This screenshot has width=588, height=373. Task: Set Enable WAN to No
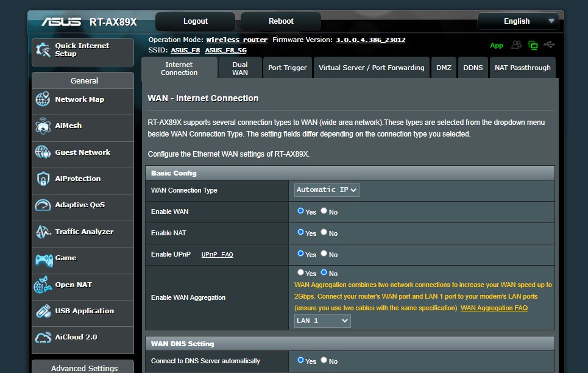pos(324,211)
